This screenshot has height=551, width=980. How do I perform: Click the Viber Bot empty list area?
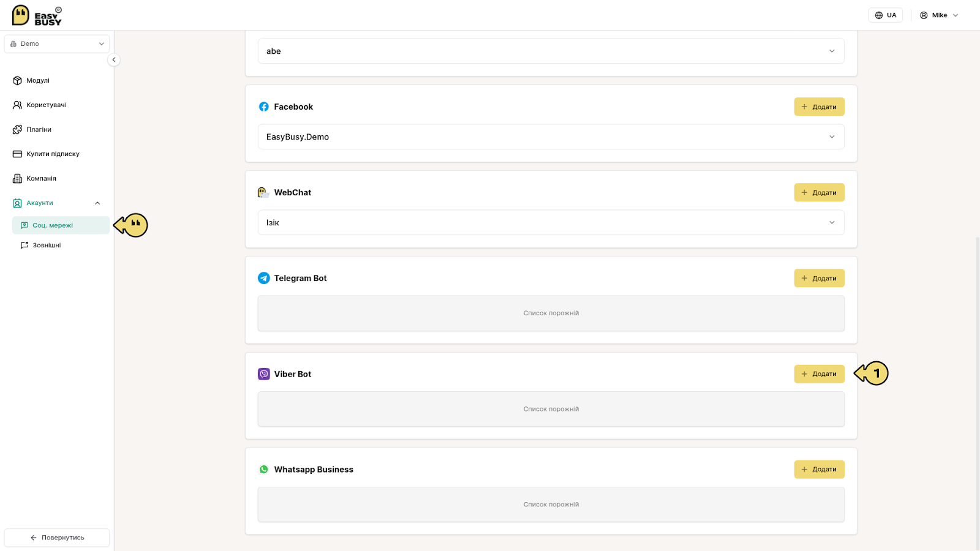551,409
